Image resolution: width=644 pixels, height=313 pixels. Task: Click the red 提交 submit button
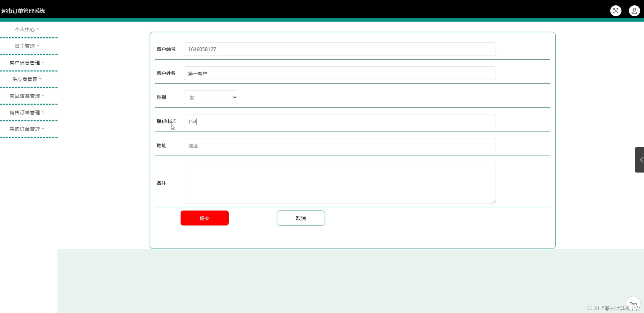click(204, 218)
